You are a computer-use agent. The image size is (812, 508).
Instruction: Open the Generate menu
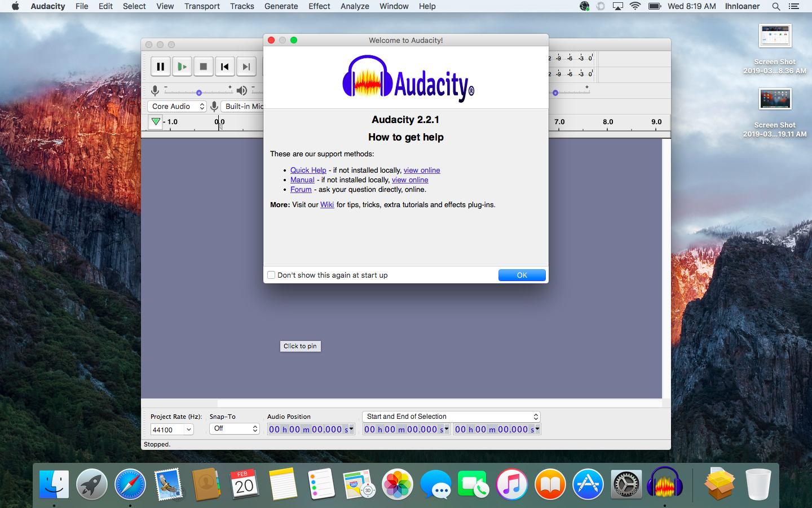281,6
